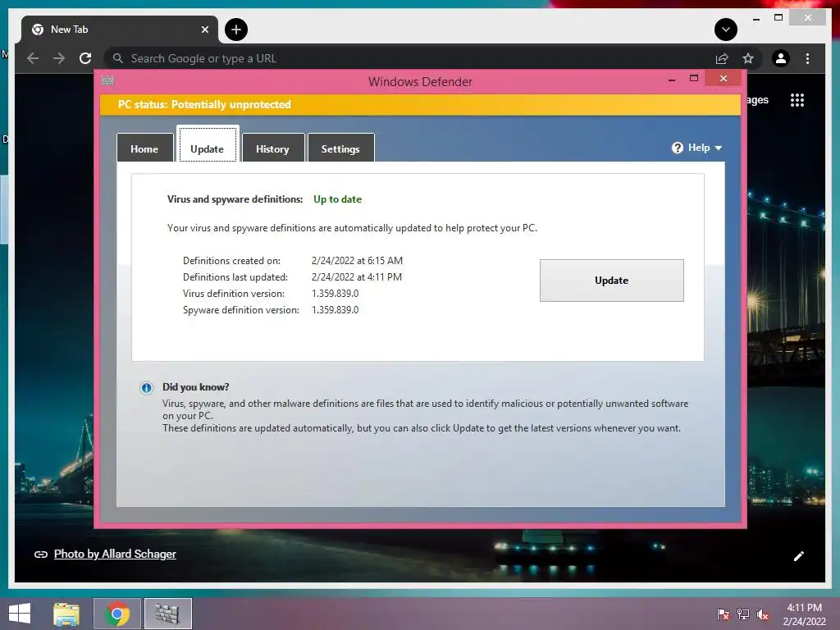Click 2/24/2022 at 4:11 PM value
This screenshot has width=840, height=630.
click(x=356, y=277)
